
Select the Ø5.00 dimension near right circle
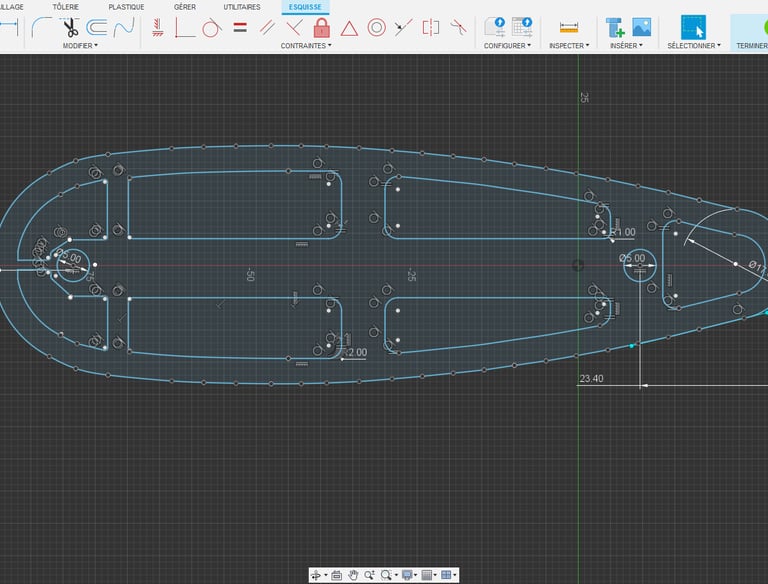click(632, 258)
